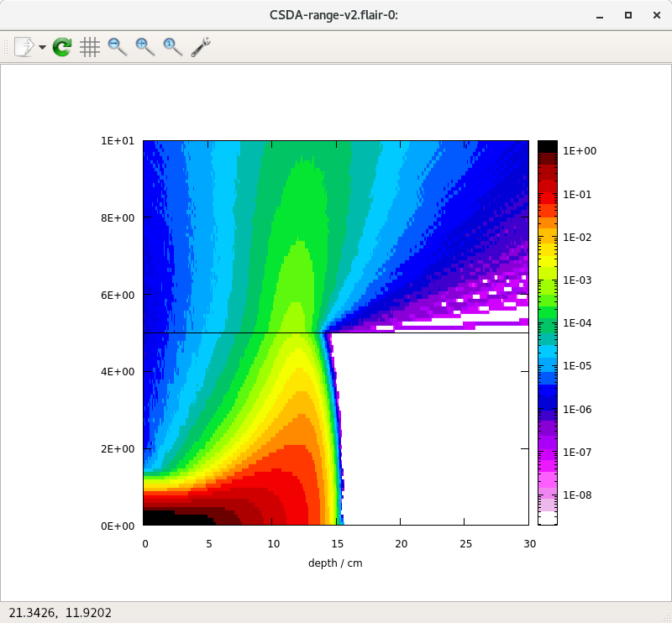Zoom out with the minus magnifier

coord(118,47)
